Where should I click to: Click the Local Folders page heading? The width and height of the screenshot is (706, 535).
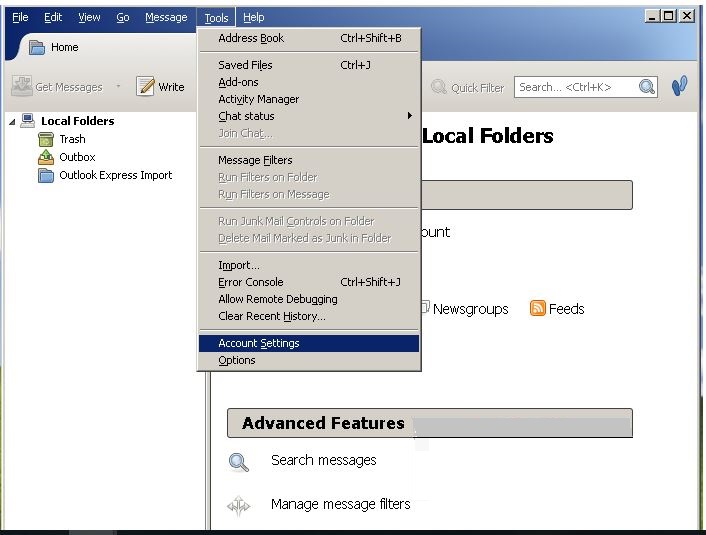488,136
